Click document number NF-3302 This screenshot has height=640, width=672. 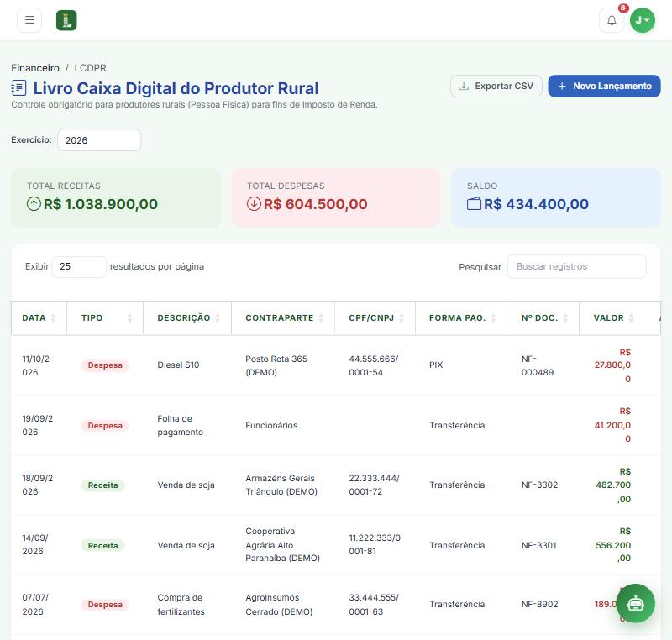pyautogui.click(x=539, y=485)
